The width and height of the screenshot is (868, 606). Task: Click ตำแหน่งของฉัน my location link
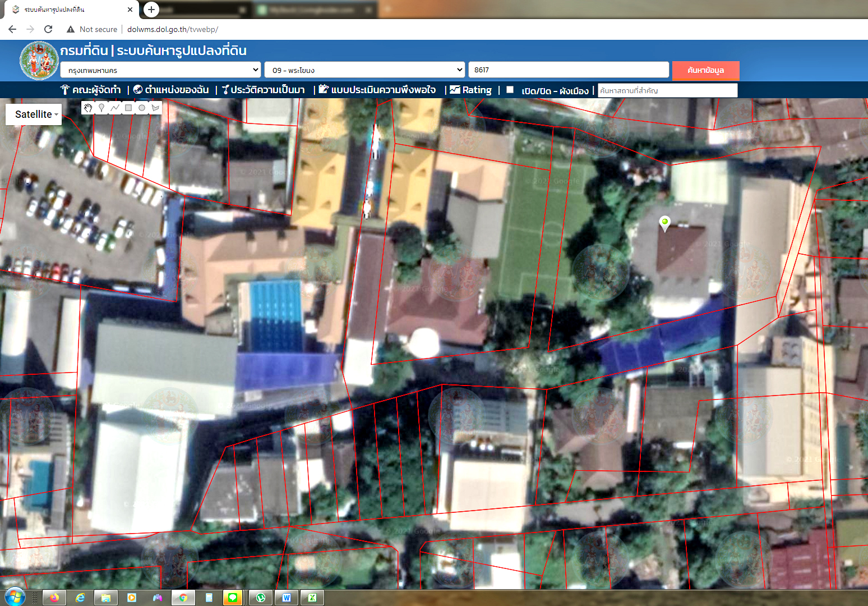click(171, 90)
